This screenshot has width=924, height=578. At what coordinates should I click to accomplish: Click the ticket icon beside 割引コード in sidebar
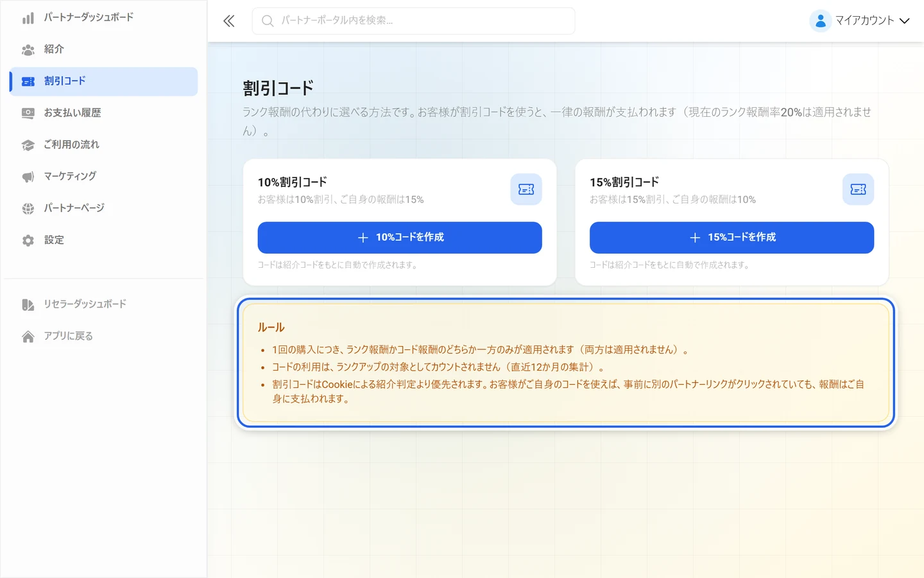click(28, 82)
